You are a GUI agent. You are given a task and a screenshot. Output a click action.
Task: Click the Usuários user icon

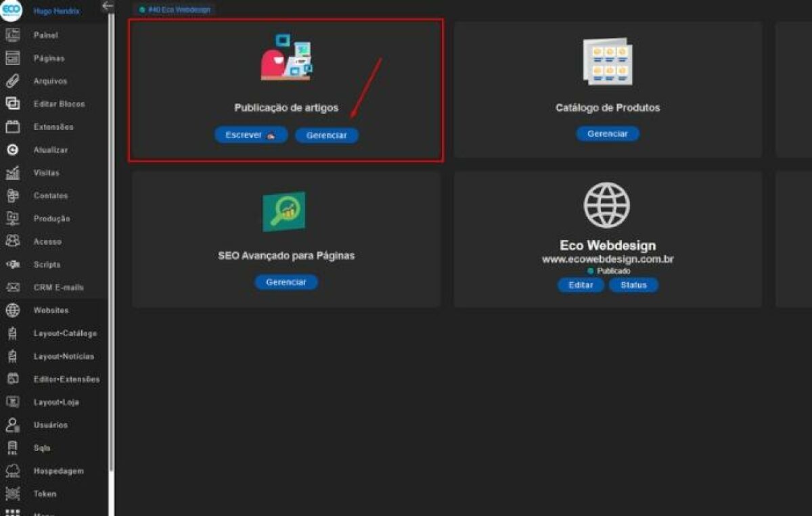coord(12,425)
